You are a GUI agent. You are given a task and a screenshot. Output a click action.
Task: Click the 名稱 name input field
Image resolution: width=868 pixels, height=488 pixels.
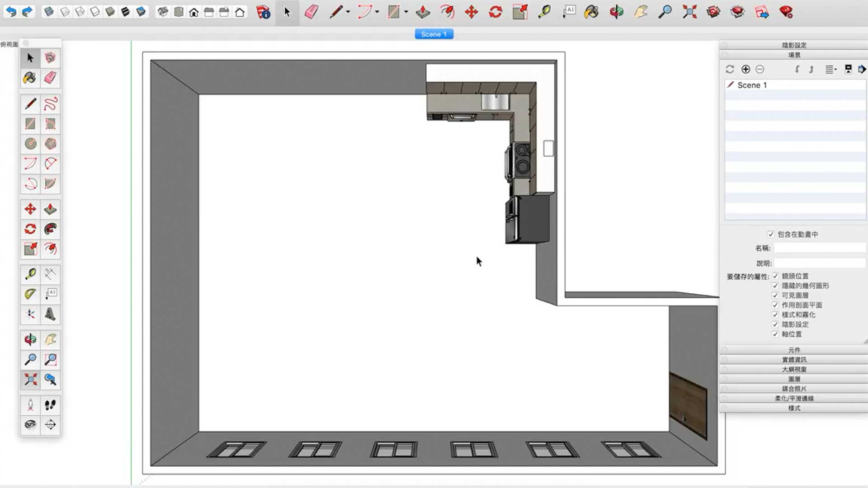(x=819, y=248)
